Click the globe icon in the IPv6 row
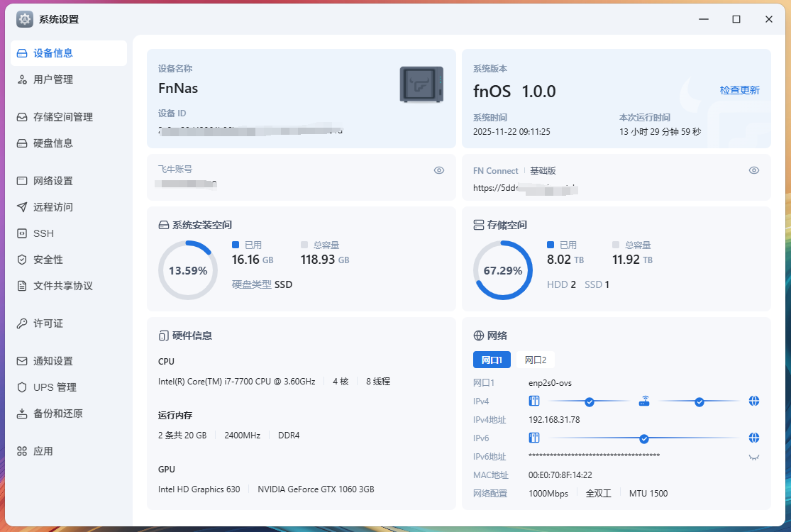Viewport: 791px width, 532px height. click(754, 438)
